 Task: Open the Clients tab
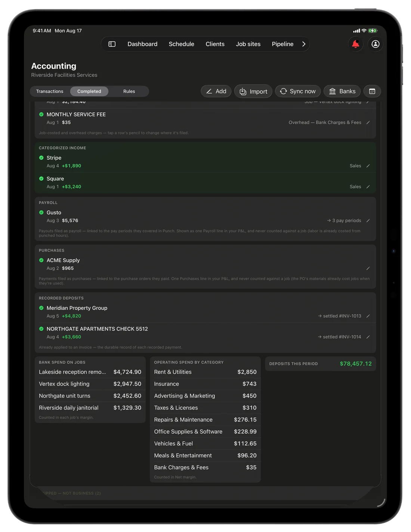[x=215, y=44]
